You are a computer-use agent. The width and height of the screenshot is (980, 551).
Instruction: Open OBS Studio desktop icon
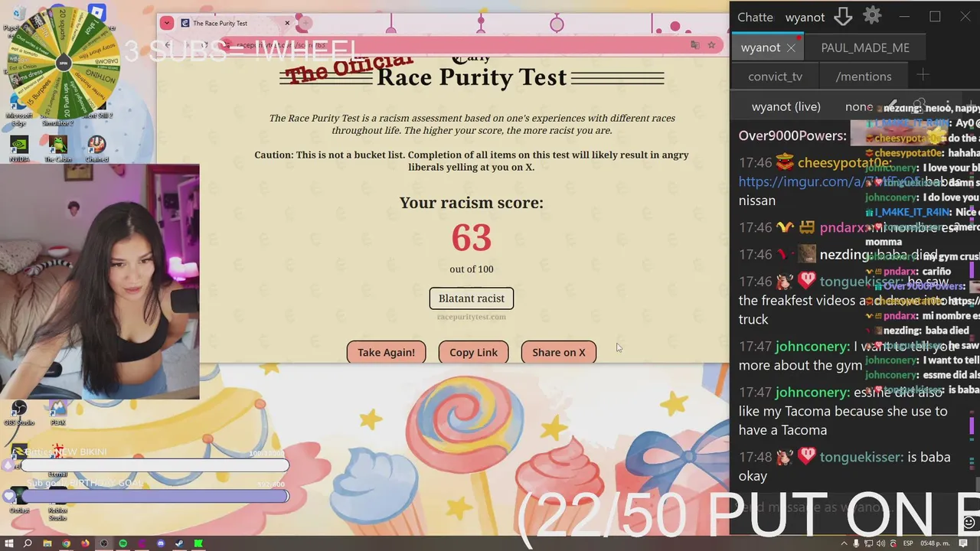click(x=19, y=413)
